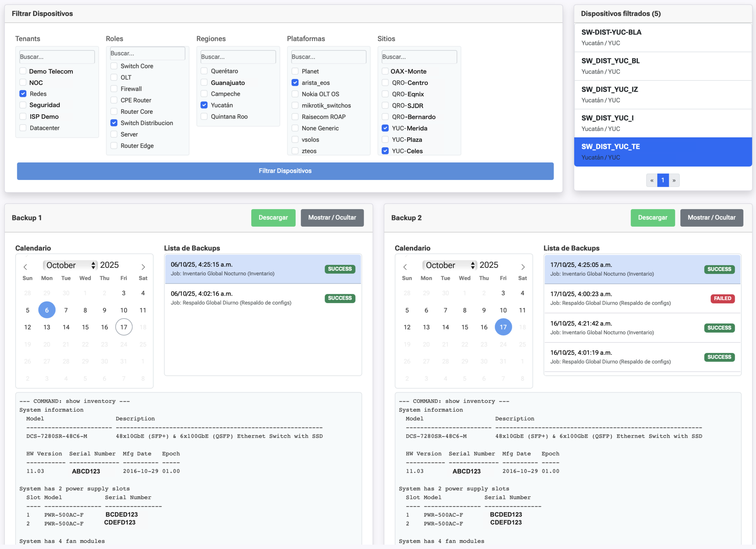Disable the Yucatán region filter

204,105
